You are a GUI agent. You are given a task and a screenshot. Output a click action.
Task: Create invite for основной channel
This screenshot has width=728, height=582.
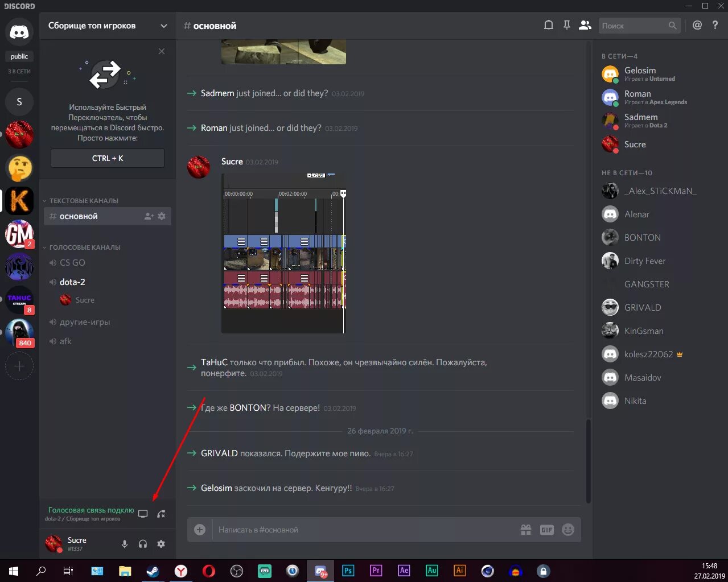(x=149, y=216)
